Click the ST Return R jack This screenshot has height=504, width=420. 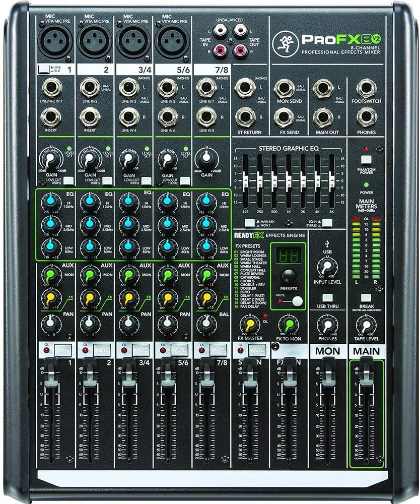click(245, 117)
